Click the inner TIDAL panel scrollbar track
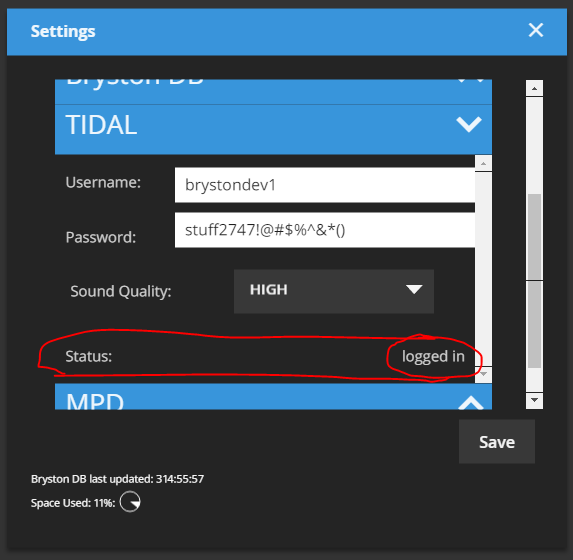 (x=483, y=269)
